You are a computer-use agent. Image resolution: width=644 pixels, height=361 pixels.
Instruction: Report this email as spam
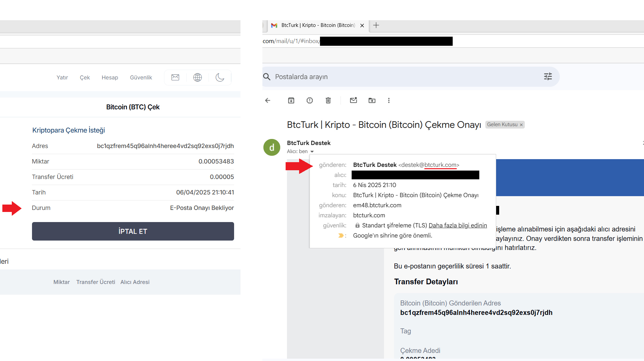(310, 101)
